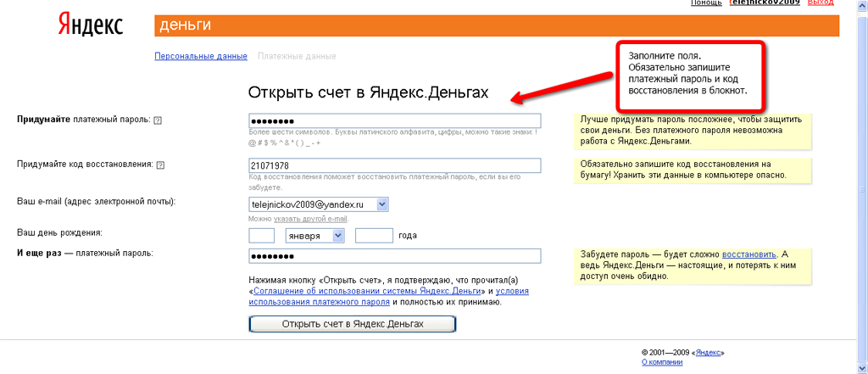Open help icon next to код восстановления label
The width and height of the screenshot is (868, 374).
[x=161, y=165]
